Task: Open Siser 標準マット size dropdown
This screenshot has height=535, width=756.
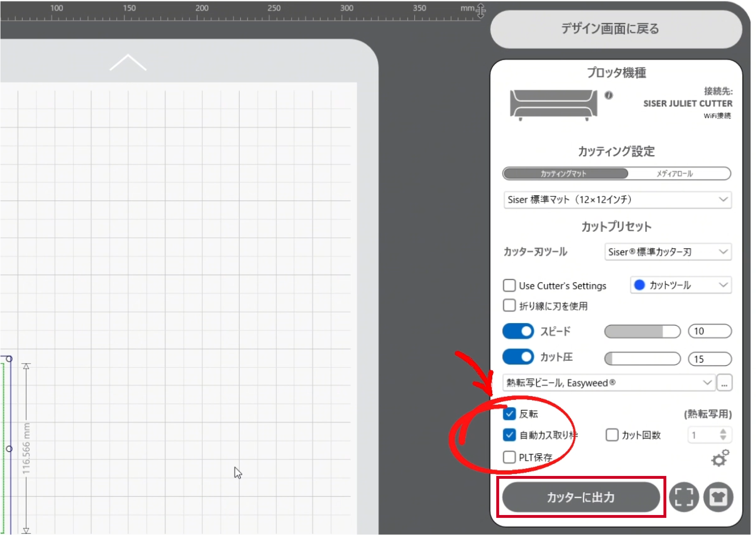Action: click(x=618, y=200)
